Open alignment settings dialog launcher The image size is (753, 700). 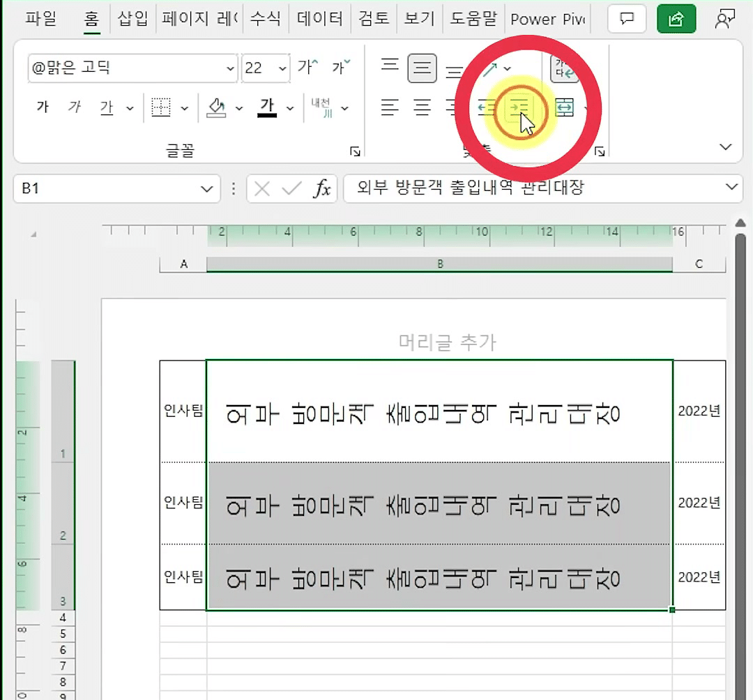pos(600,152)
